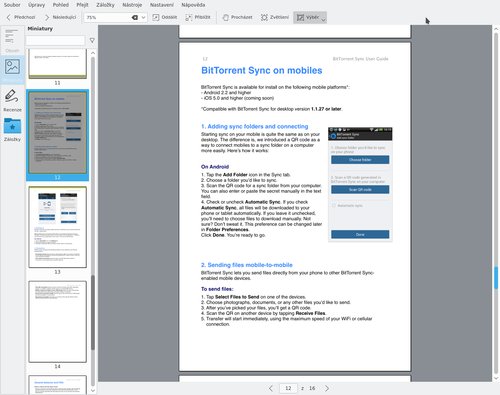Select the Procházet browse hand tool
The height and width of the screenshot is (395, 500).
(237, 17)
